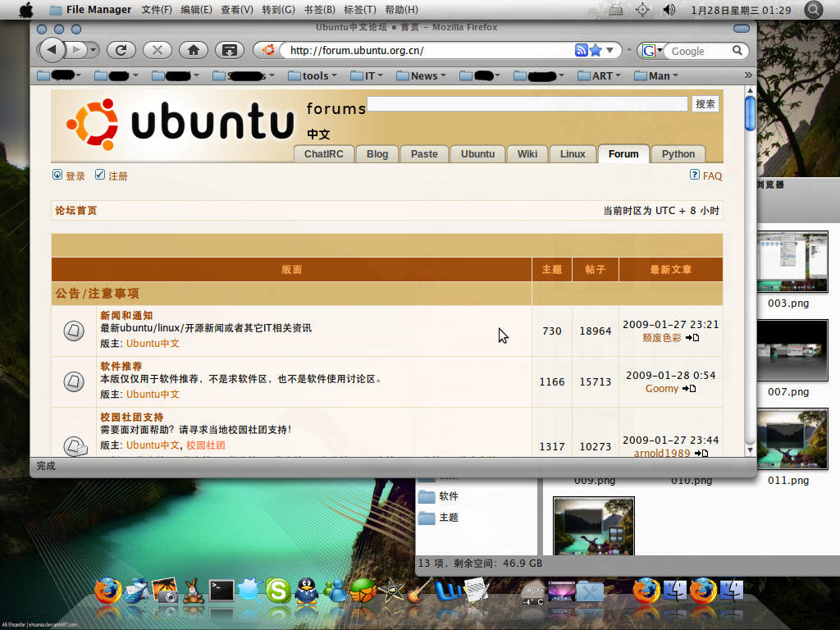Open the guitar GarageBand dock icon
This screenshot has height=630, width=840.
419,591
